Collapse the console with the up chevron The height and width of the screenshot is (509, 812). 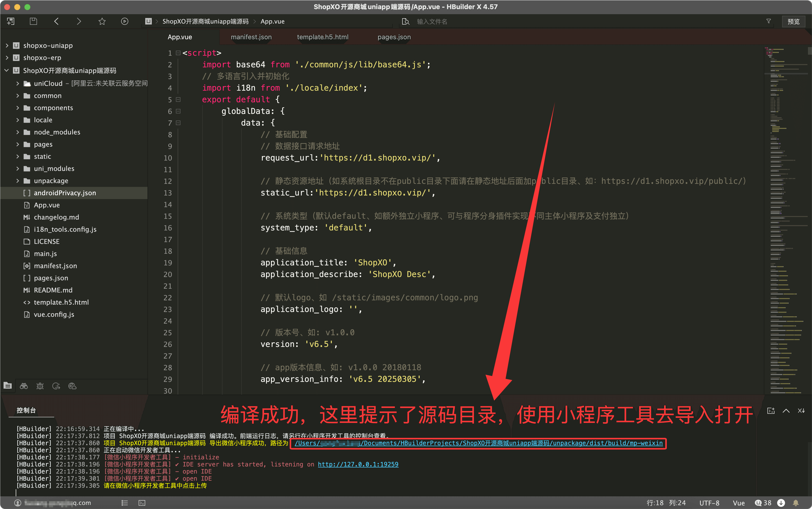tap(786, 411)
